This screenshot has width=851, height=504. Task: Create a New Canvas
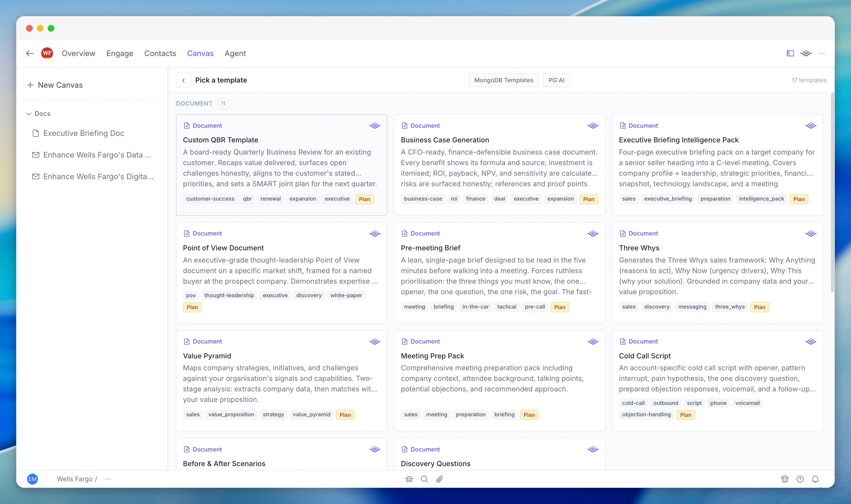(55, 85)
